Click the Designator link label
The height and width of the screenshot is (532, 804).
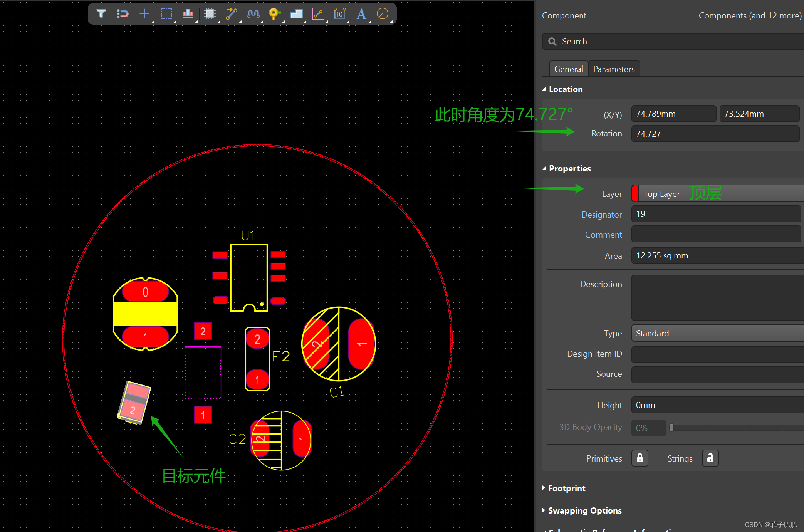pos(602,215)
